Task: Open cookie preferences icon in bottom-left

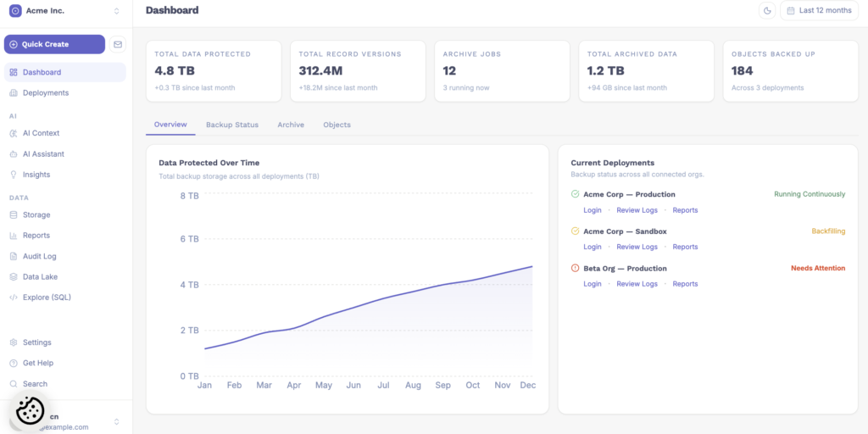Action: (x=30, y=411)
